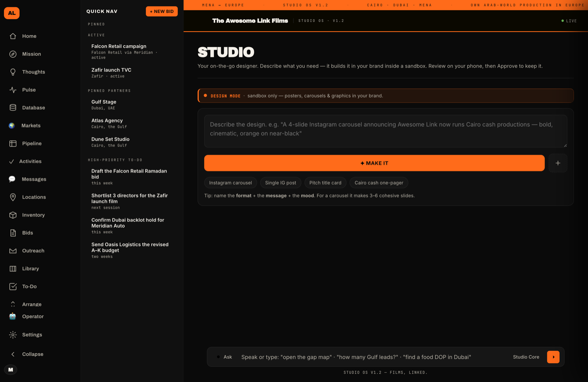The width and height of the screenshot is (588, 382).
Task: Open the Outreach section
Action: coord(33,251)
